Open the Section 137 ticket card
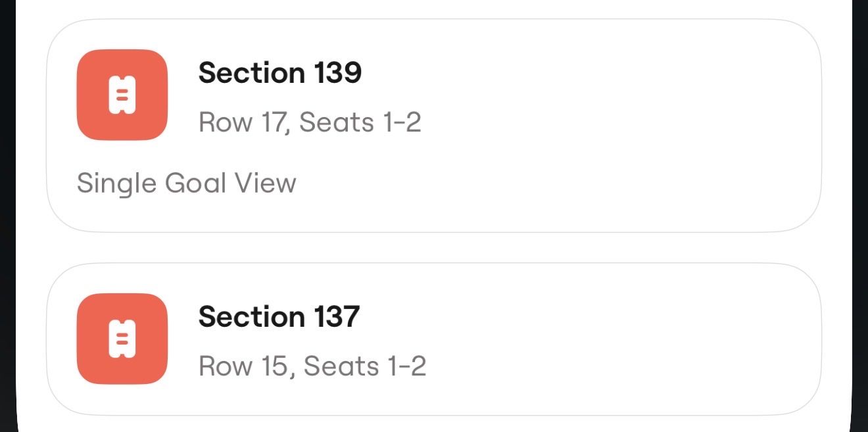The image size is (868, 432). click(x=434, y=339)
